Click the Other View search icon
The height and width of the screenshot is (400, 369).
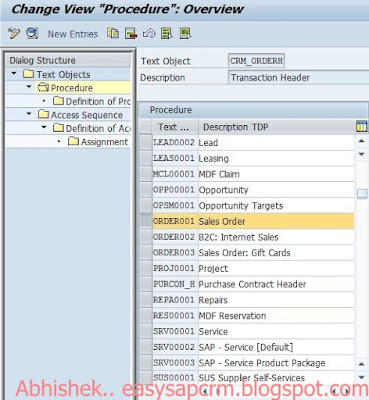32,33
